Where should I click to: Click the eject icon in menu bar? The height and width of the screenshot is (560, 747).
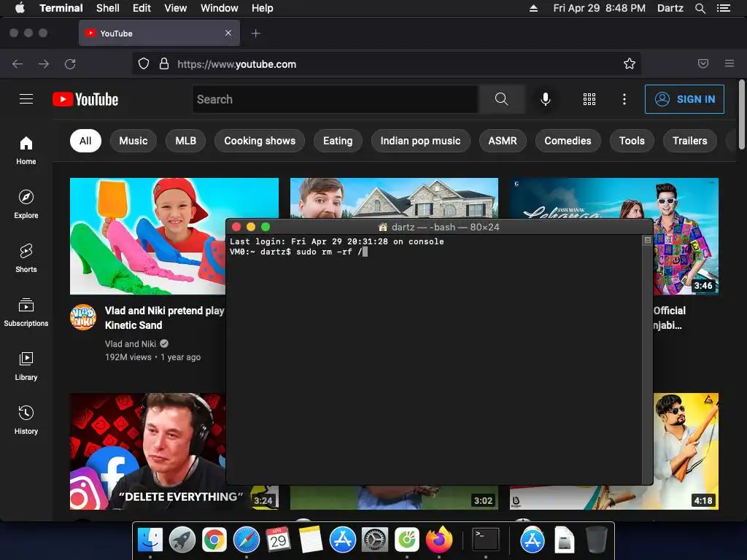533,8
